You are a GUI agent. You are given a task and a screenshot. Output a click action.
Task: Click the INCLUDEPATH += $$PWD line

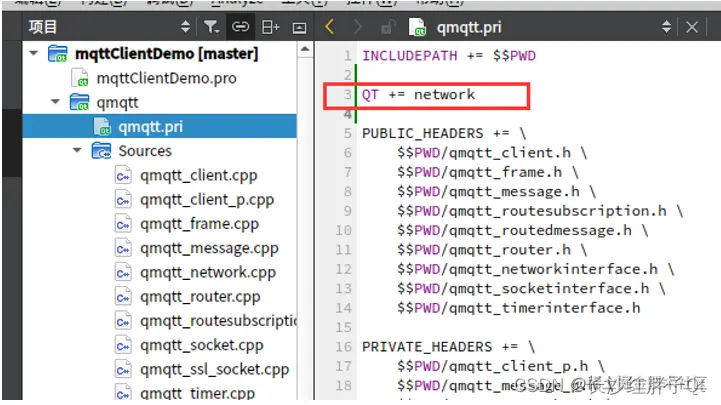pos(449,56)
